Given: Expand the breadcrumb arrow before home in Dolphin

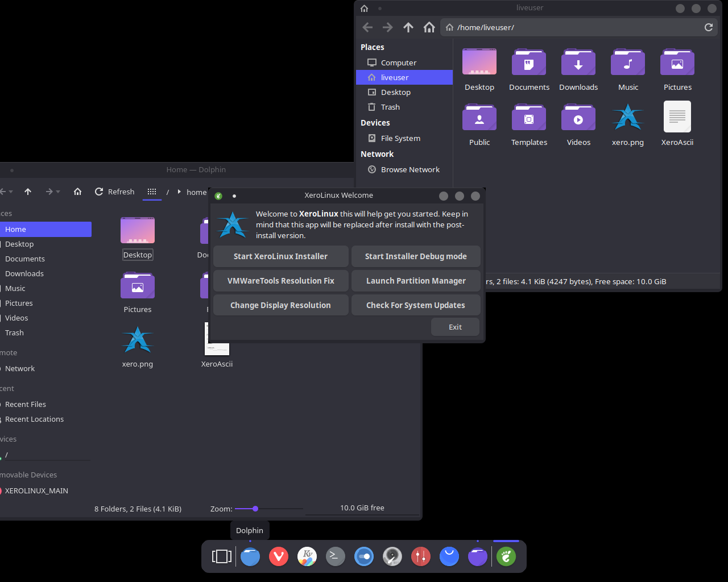Looking at the screenshot, I should [179, 192].
